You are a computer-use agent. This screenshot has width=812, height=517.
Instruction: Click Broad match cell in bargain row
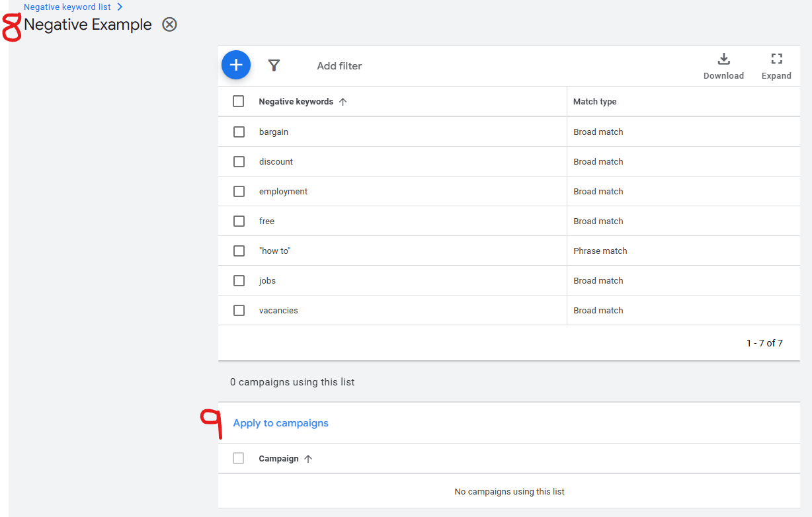(598, 132)
